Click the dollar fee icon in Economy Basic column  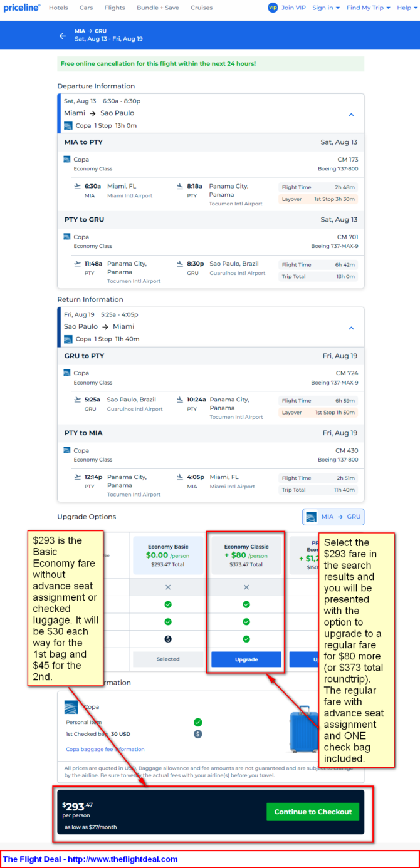(168, 639)
